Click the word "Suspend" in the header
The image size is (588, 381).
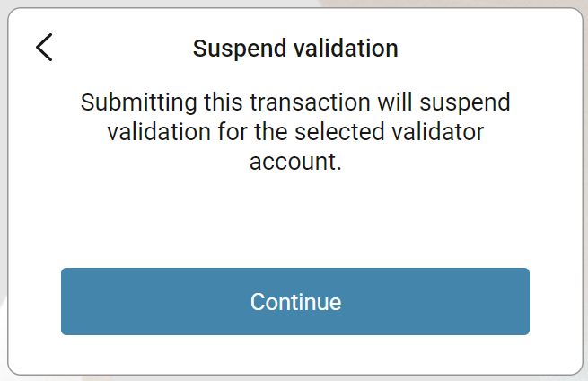point(240,49)
